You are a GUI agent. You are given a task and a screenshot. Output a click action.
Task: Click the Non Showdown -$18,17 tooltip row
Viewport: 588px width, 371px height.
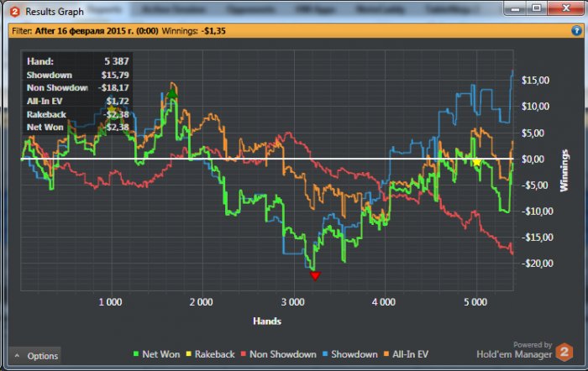tap(77, 87)
